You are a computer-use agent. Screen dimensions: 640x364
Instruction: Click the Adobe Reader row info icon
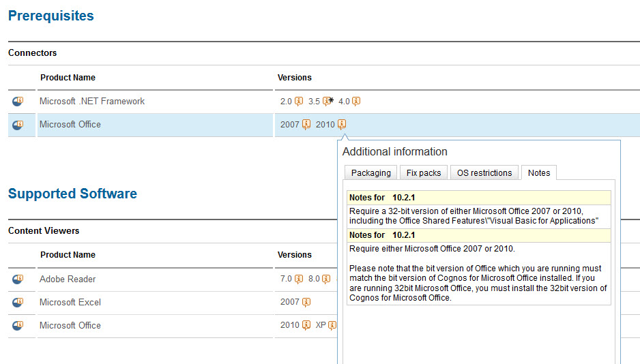(18, 279)
